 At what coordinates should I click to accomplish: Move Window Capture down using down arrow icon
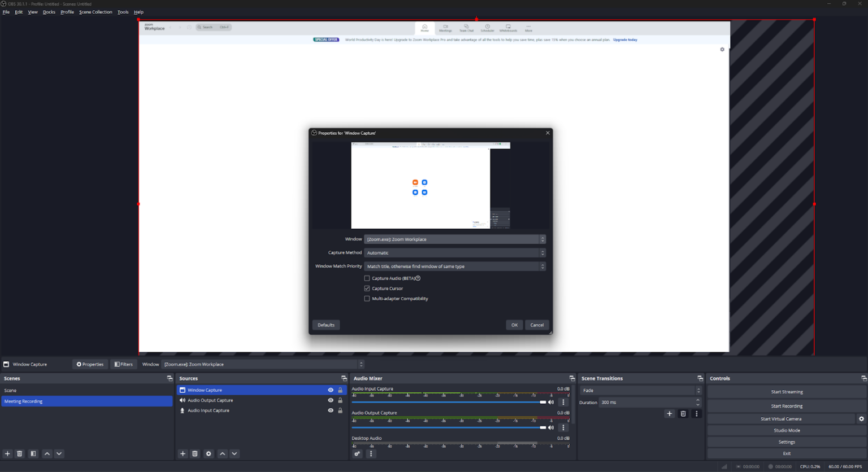coord(235,453)
